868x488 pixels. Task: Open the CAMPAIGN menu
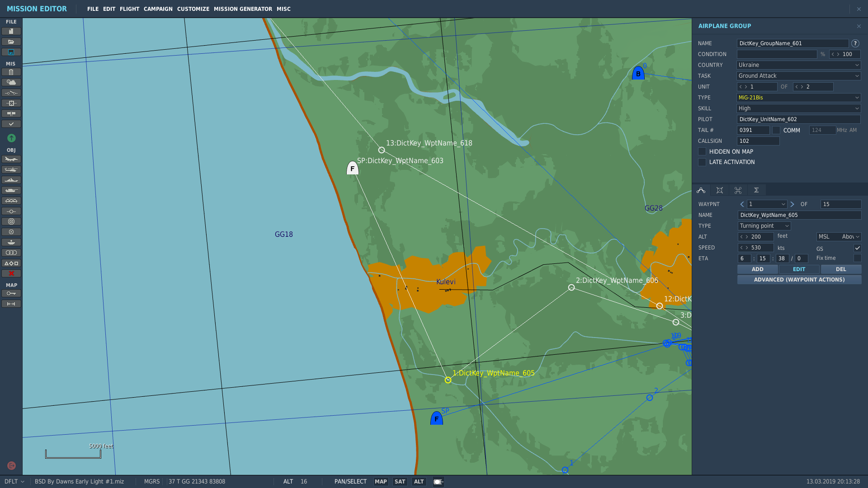click(x=158, y=9)
